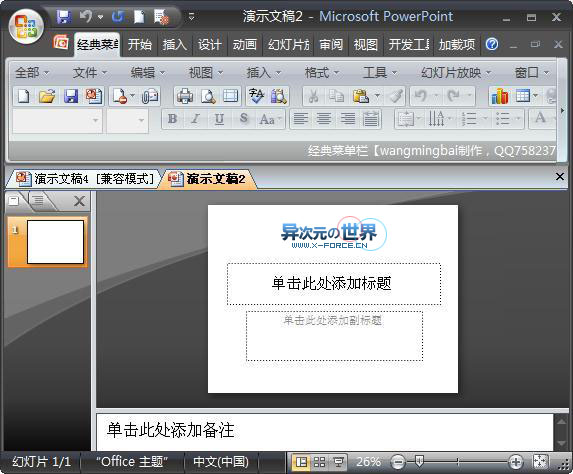Open Customize Quick Access Toolbar dropdown

(x=191, y=16)
